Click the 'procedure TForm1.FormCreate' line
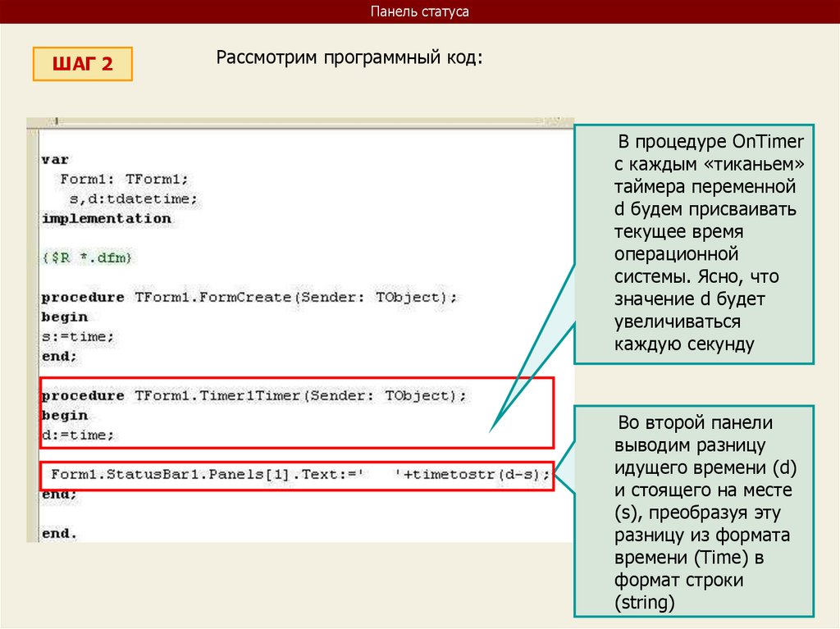 (249, 298)
